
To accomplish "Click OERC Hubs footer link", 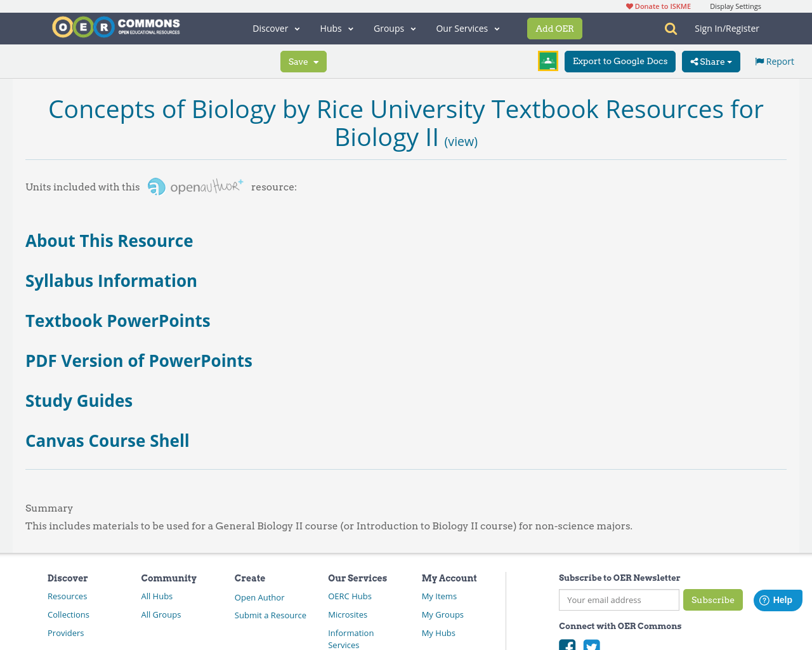I will 350,596.
